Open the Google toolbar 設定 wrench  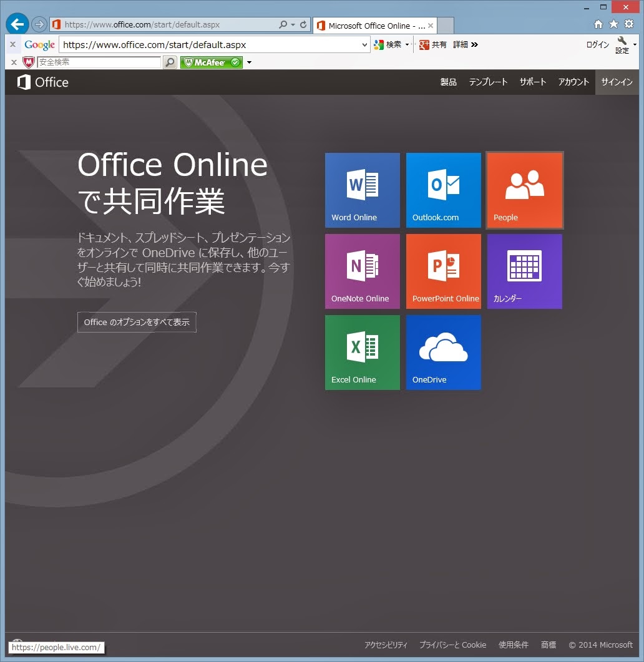[622, 45]
